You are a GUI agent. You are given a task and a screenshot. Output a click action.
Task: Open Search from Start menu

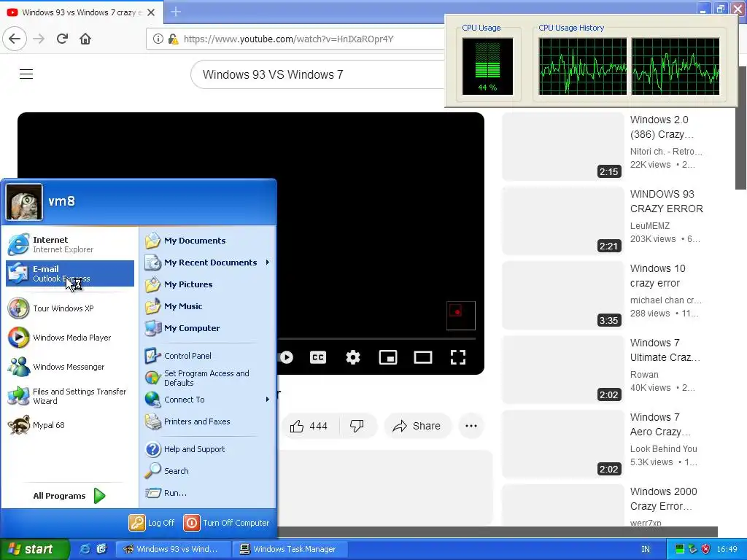point(208,471)
